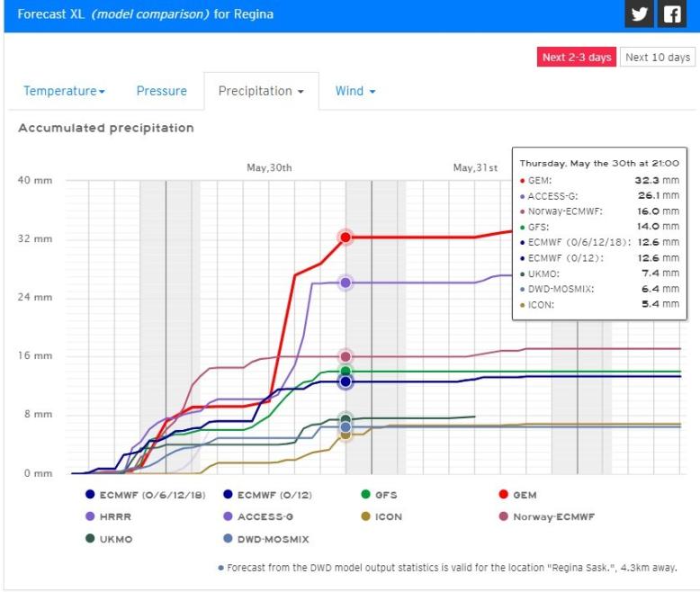Click the tooltip GFS value '14.0 mm'
The image size is (700, 592).
(659, 227)
